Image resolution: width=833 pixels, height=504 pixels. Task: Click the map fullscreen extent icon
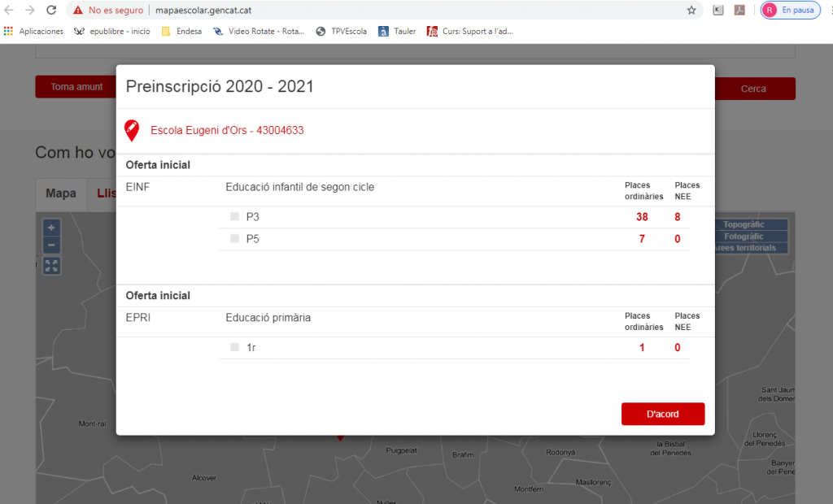pos(51,265)
